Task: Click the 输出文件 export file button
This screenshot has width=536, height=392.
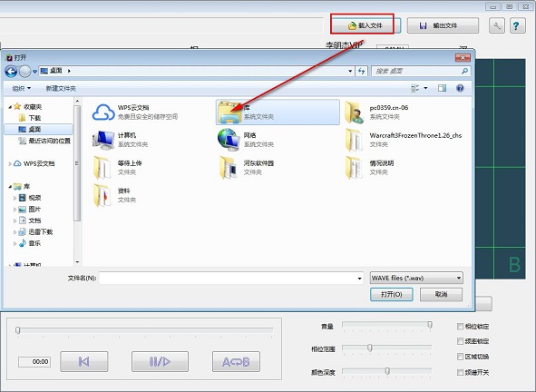Action: [x=443, y=25]
